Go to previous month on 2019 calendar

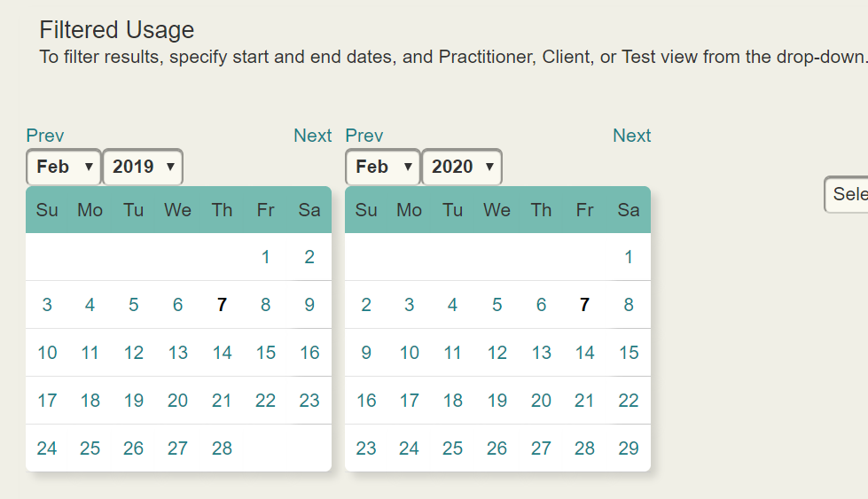coord(45,136)
